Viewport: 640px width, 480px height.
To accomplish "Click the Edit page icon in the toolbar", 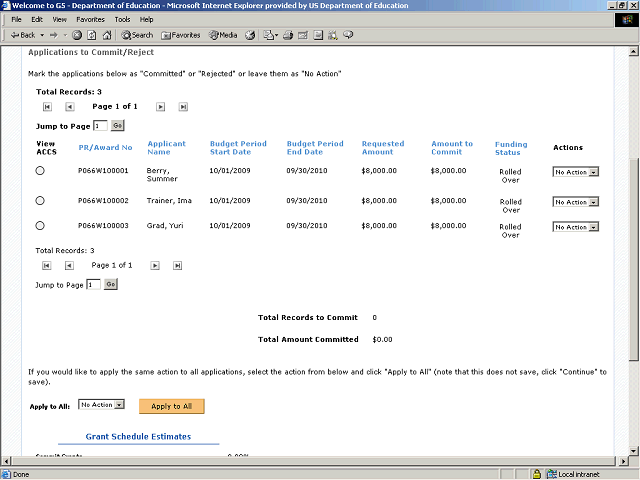I will [303, 35].
